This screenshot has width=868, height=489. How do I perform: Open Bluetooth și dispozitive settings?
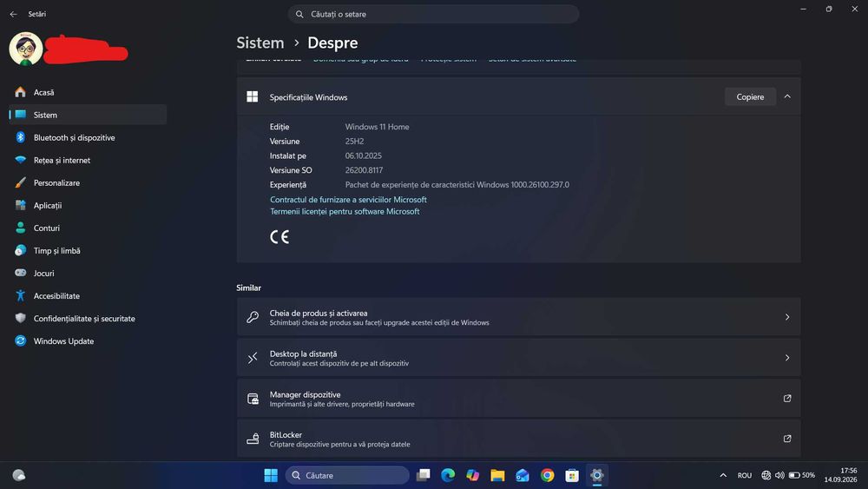pos(87,137)
